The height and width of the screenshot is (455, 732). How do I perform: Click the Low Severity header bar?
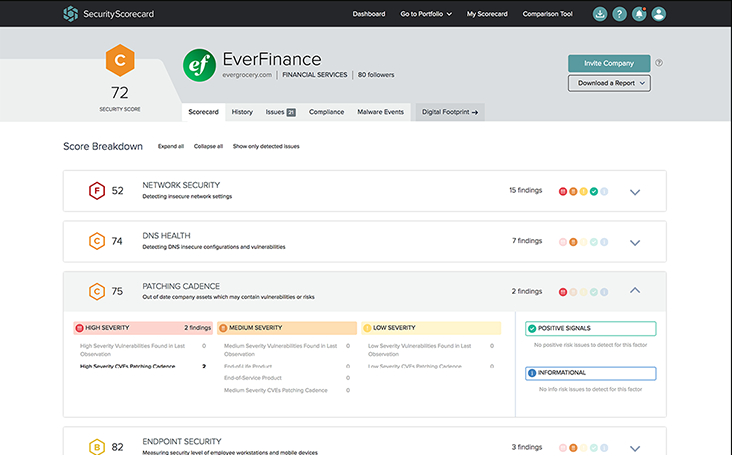(x=431, y=328)
